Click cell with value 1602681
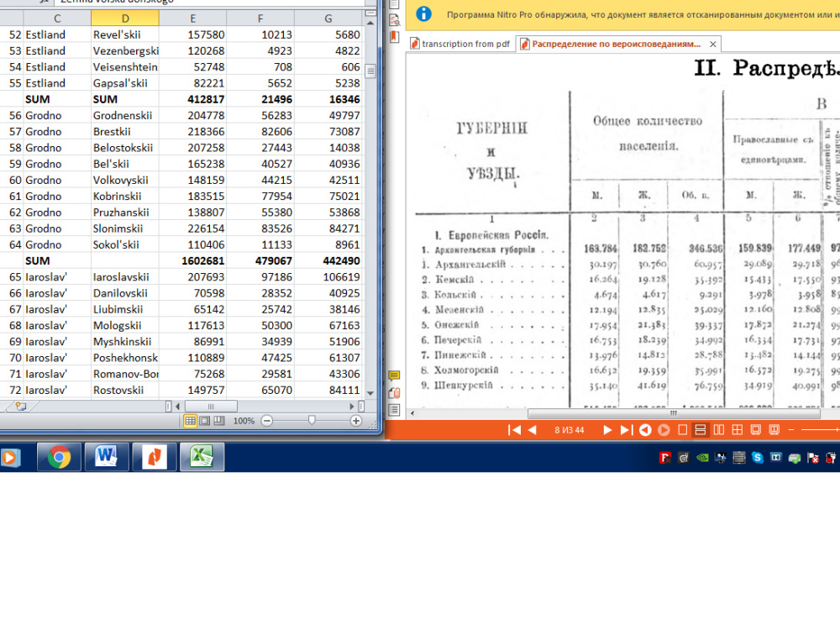 193,261
